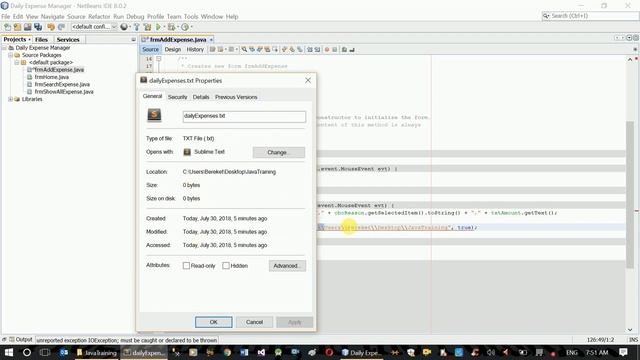The width and height of the screenshot is (640, 360).
Task: Open Word from the taskbar
Action: click(x=244, y=352)
